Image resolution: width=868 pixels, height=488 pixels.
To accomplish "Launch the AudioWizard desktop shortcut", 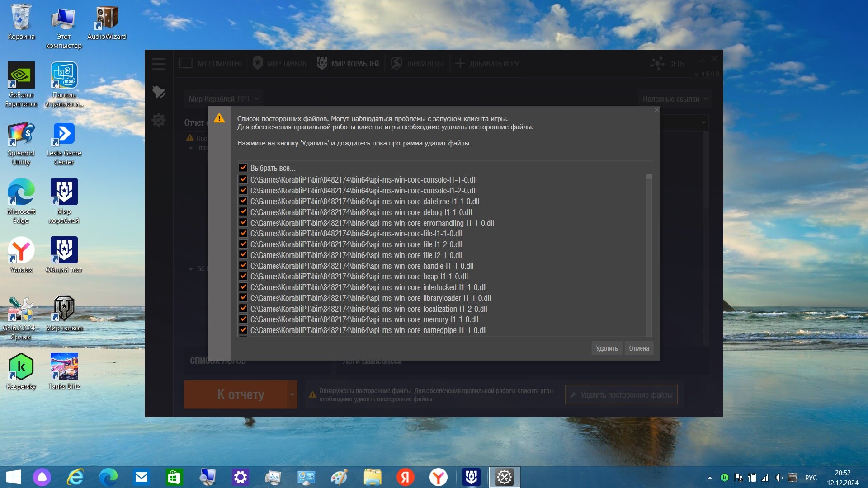I will pyautogui.click(x=107, y=23).
